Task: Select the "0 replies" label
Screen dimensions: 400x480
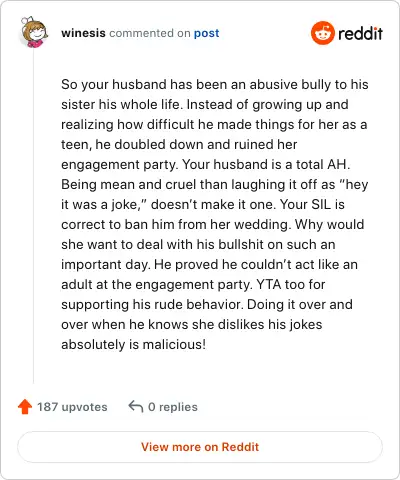Action: (x=173, y=407)
